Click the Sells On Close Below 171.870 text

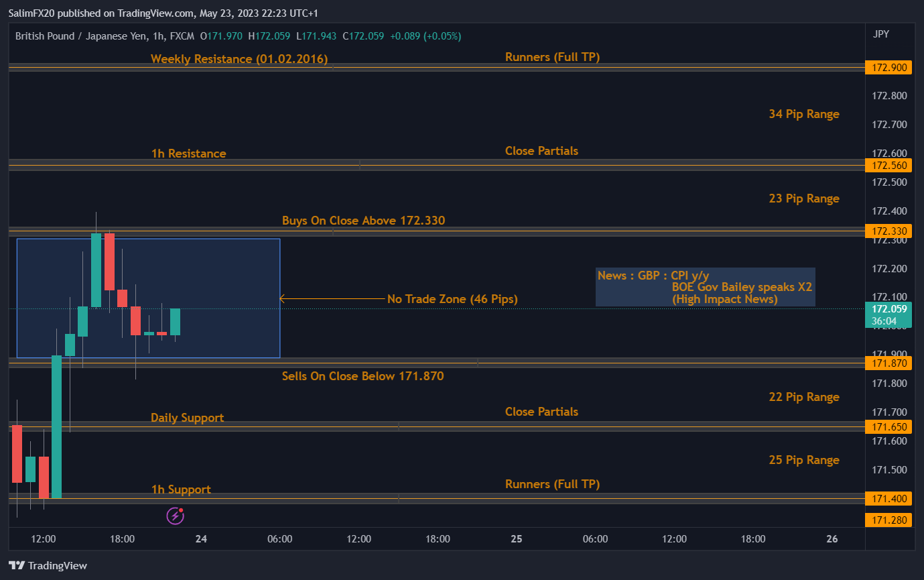click(362, 376)
